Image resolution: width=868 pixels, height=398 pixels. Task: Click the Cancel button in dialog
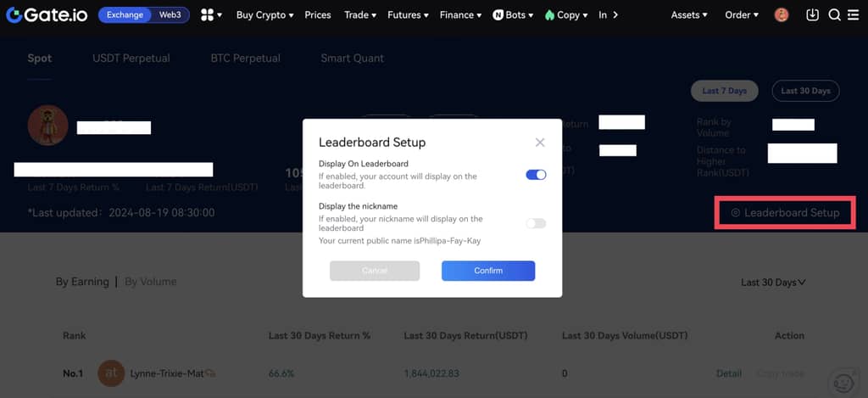(375, 271)
